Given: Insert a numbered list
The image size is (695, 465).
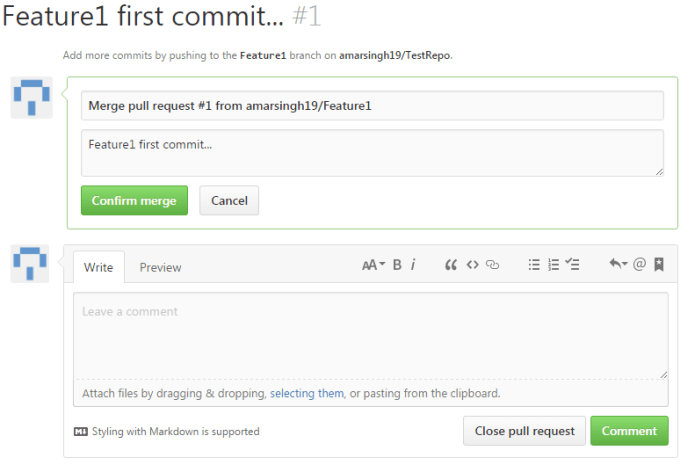Looking at the screenshot, I should [x=553, y=265].
